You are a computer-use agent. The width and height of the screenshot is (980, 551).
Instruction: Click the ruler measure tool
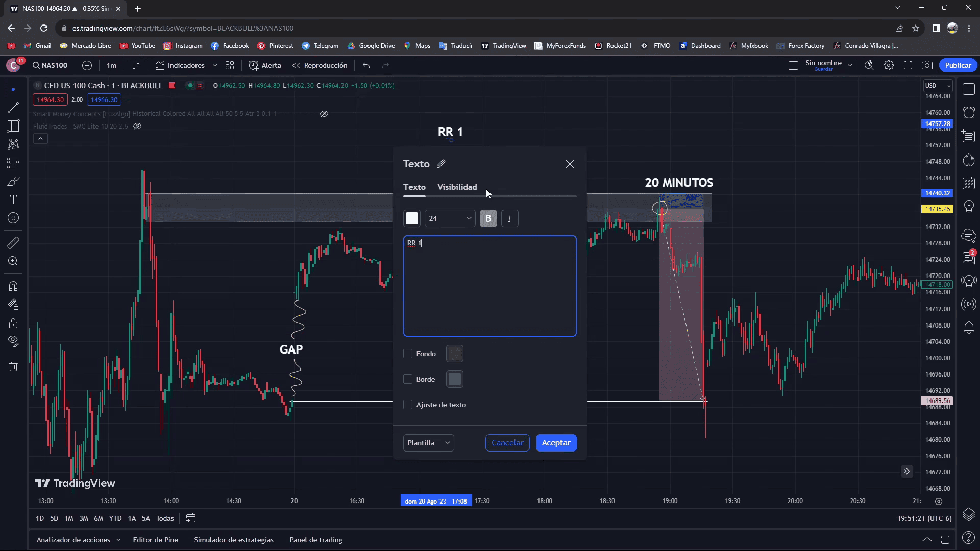[x=13, y=243]
